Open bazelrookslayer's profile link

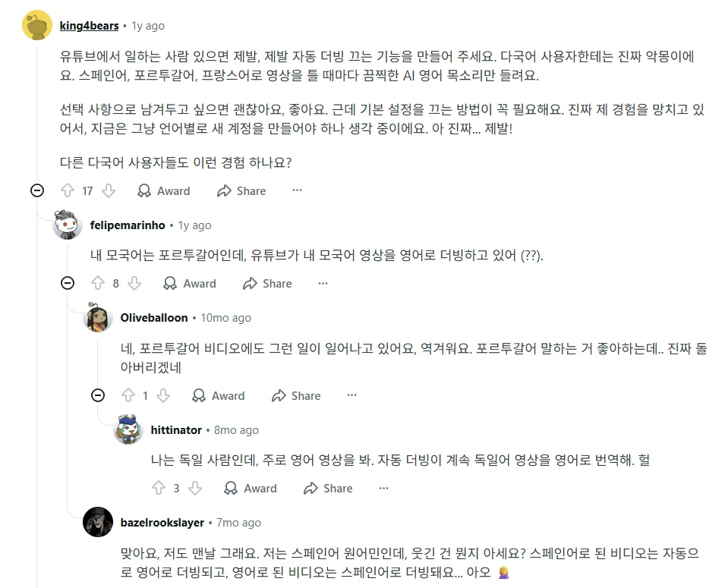[x=162, y=523]
